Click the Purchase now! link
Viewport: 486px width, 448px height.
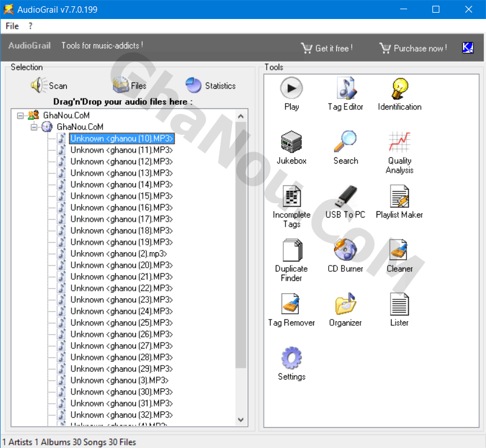[413, 48]
